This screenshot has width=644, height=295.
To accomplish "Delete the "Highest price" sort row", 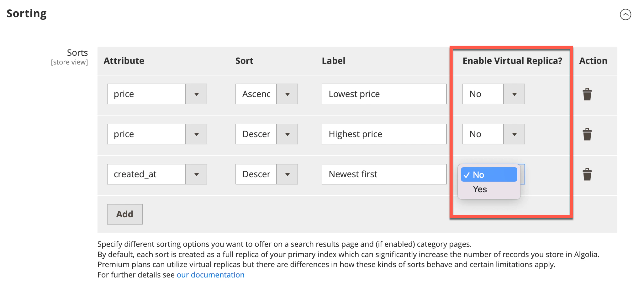I will (587, 134).
